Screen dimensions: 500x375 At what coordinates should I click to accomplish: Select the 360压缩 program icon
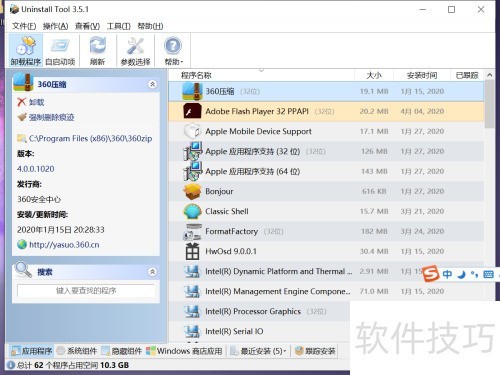pyautogui.click(x=192, y=91)
